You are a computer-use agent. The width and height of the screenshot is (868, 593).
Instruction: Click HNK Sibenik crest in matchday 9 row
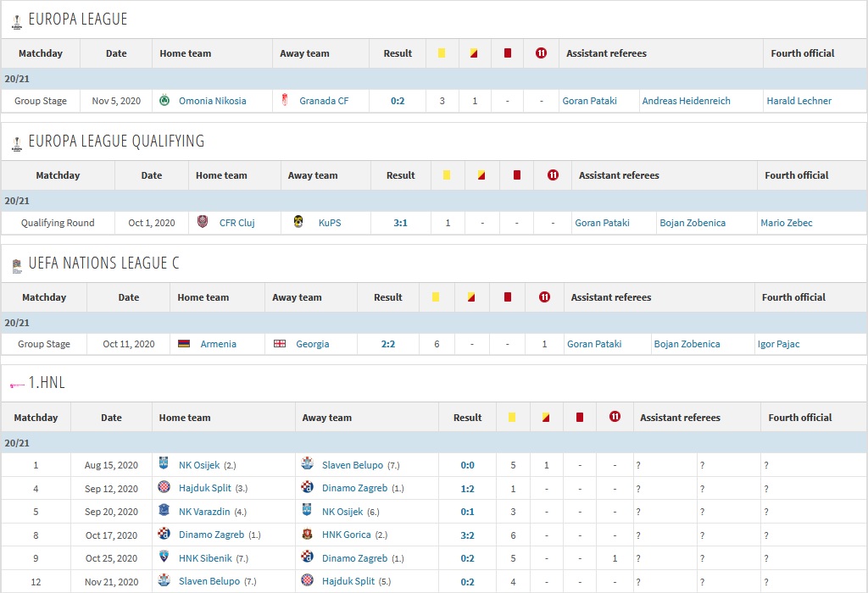[164, 557]
